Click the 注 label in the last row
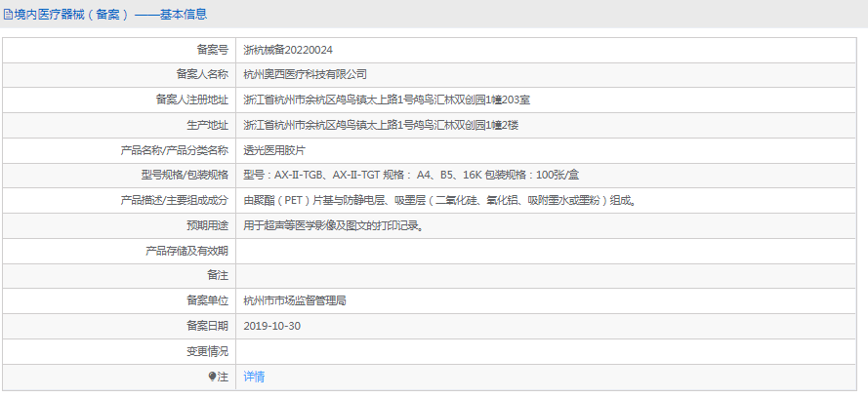This screenshot has width=868, height=398. click(223, 377)
